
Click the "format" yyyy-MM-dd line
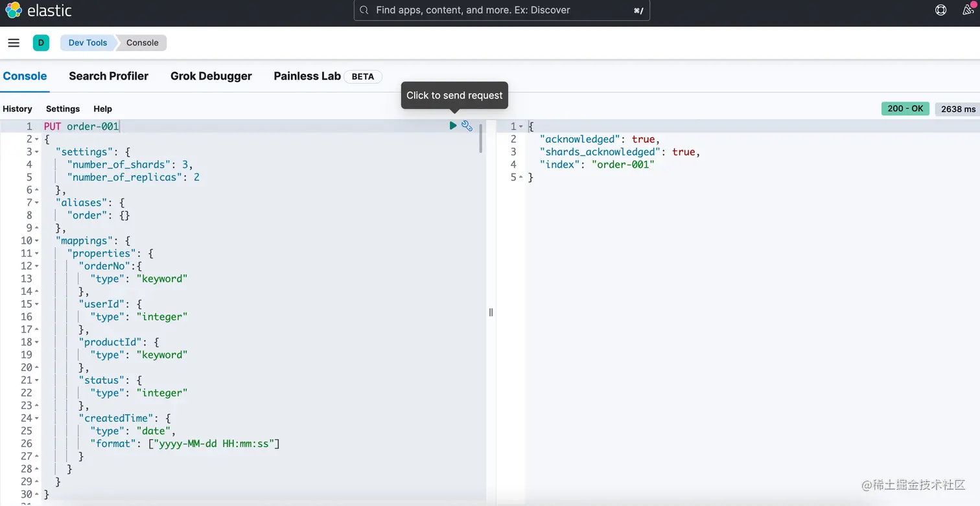[x=185, y=444]
